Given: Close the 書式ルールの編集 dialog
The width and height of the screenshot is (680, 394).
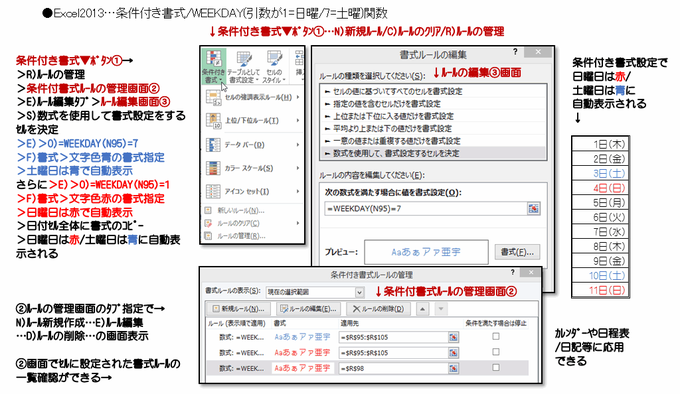Looking at the screenshot, I should [538, 52].
